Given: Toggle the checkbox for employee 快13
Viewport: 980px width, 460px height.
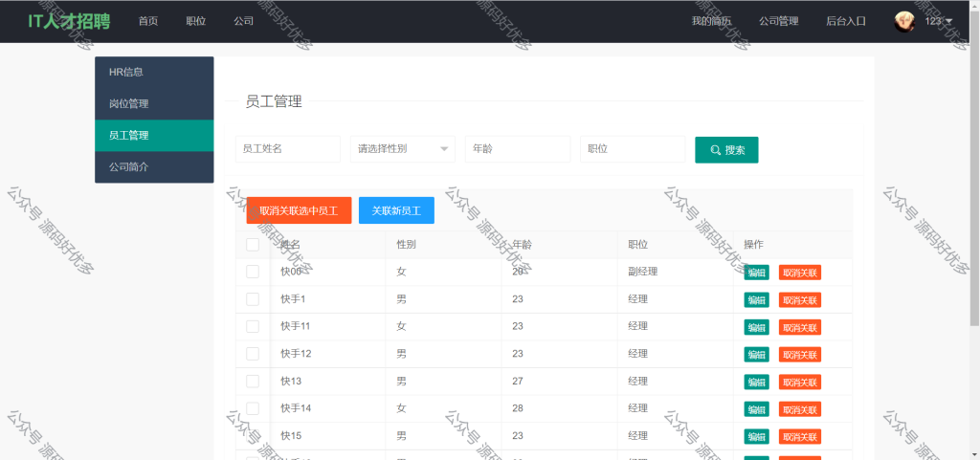Looking at the screenshot, I should click(x=253, y=382).
